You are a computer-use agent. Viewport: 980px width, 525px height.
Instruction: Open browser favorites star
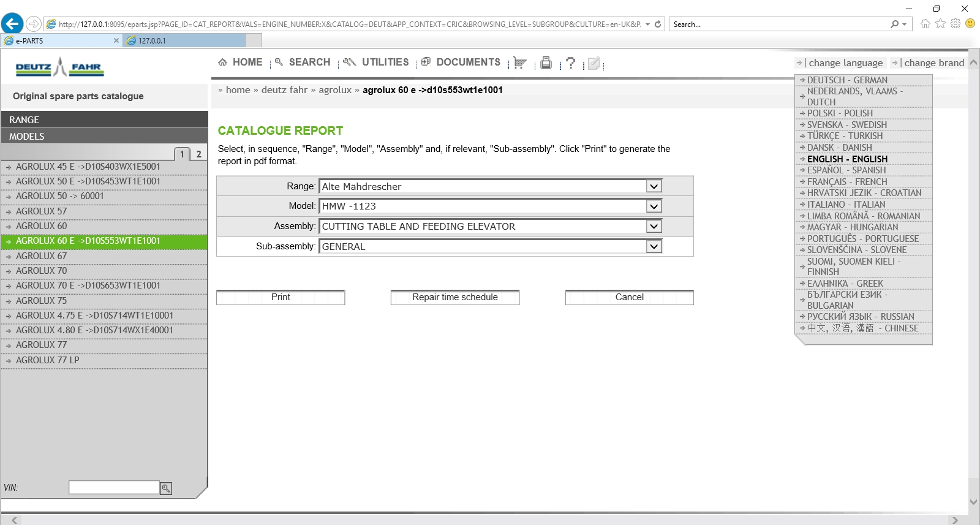tap(940, 23)
